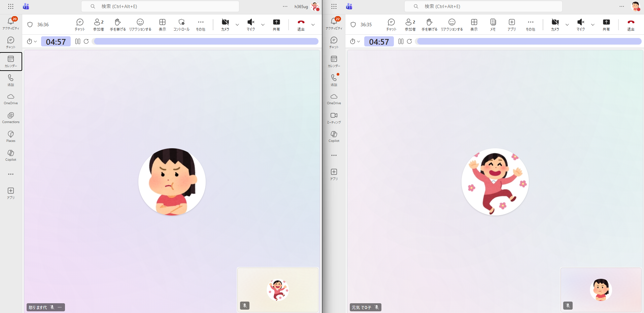Click share button in right meeting window
This screenshot has height=313, width=644.
click(x=606, y=25)
